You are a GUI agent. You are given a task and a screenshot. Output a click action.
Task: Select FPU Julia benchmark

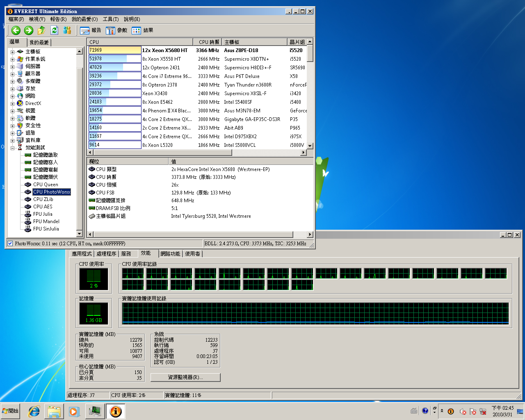click(43, 214)
